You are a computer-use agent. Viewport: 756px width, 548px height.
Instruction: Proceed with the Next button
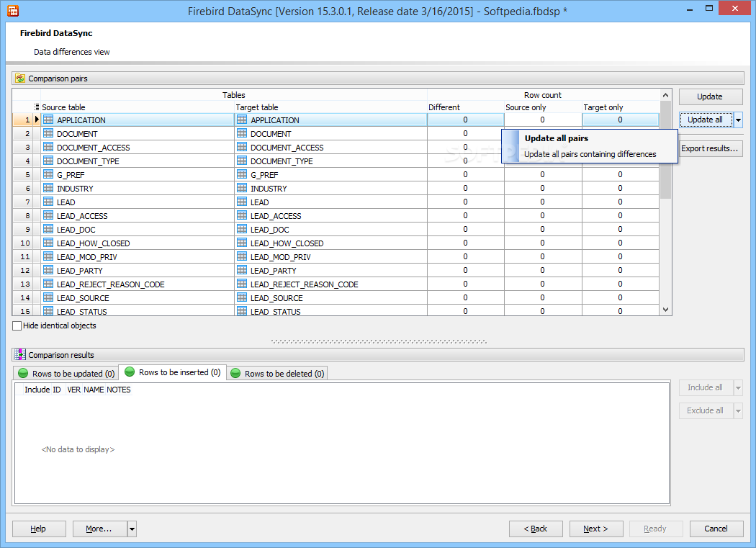tap(596, 529)
